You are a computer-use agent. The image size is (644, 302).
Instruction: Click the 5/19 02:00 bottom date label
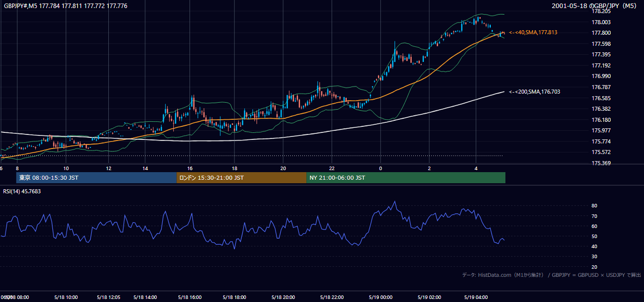(429, 297)
